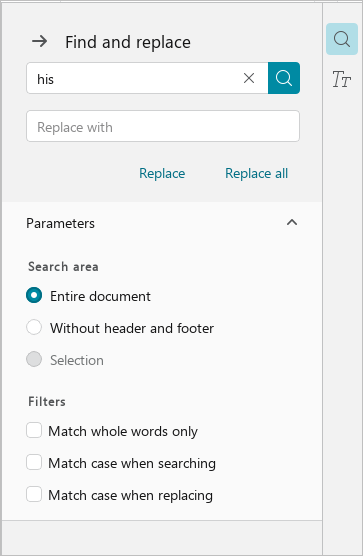363x556 pixels.
Task: Run search with the teal magnifier button
Action: (x=284, y=78)
